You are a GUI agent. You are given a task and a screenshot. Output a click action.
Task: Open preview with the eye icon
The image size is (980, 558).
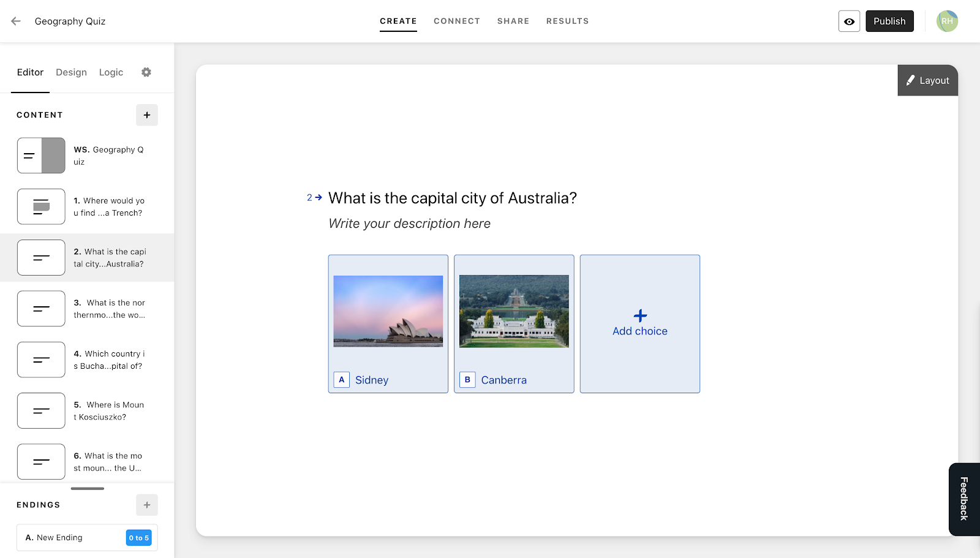pos(849,21)
